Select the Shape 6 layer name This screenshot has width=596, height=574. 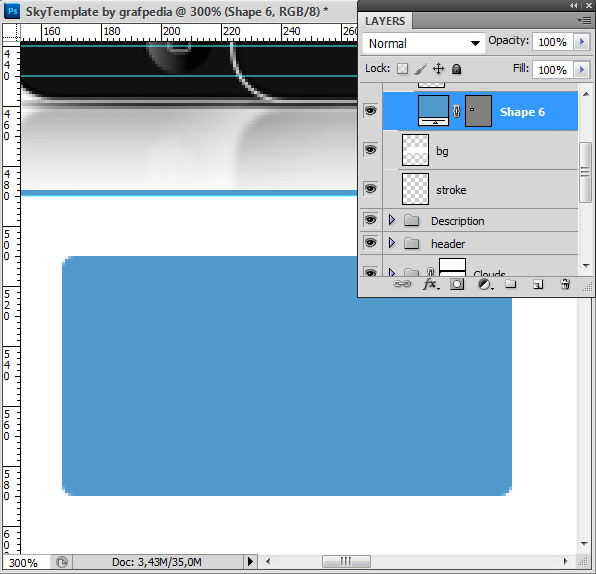[x=522, y=112]
